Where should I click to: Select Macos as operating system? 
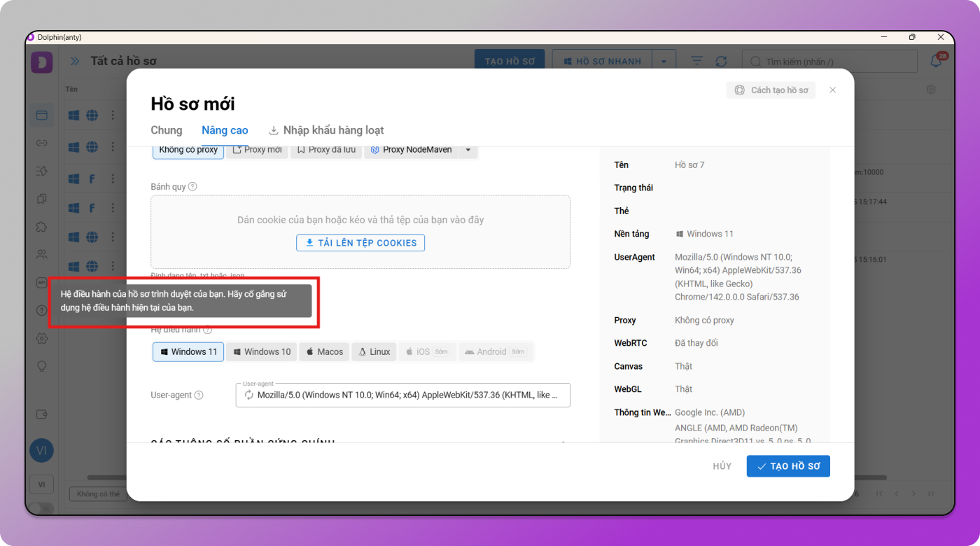click(324, 352)
